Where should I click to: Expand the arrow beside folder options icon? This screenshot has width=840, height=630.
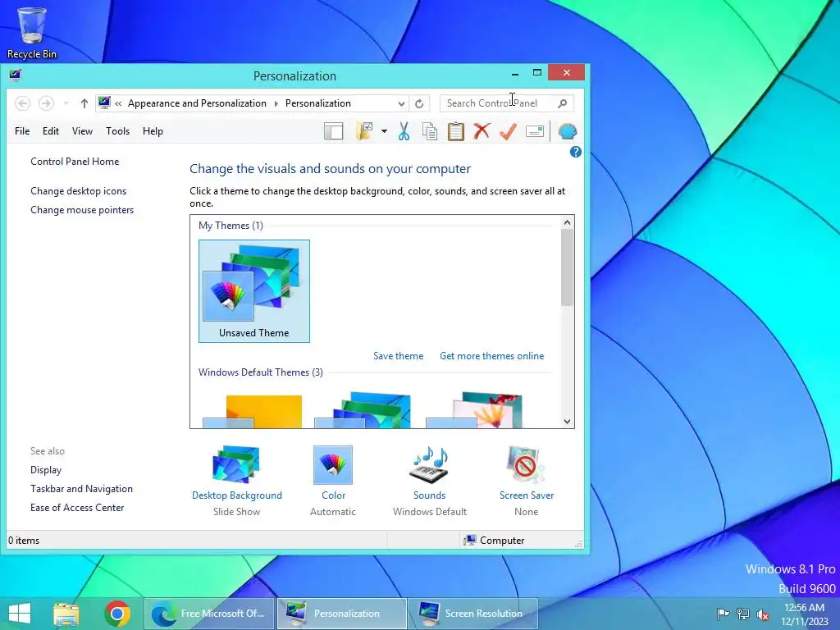pos(384,131)
